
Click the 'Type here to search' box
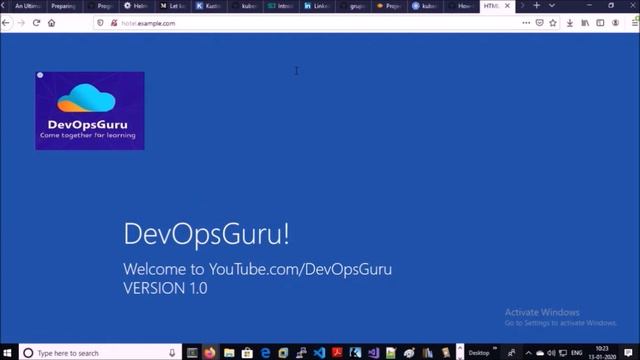point(100,353)
